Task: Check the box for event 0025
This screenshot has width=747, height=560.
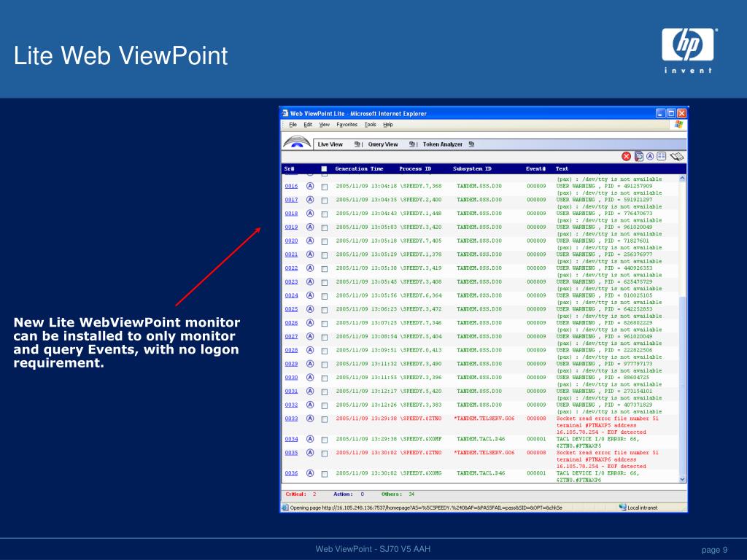Action: click(325, 310)
